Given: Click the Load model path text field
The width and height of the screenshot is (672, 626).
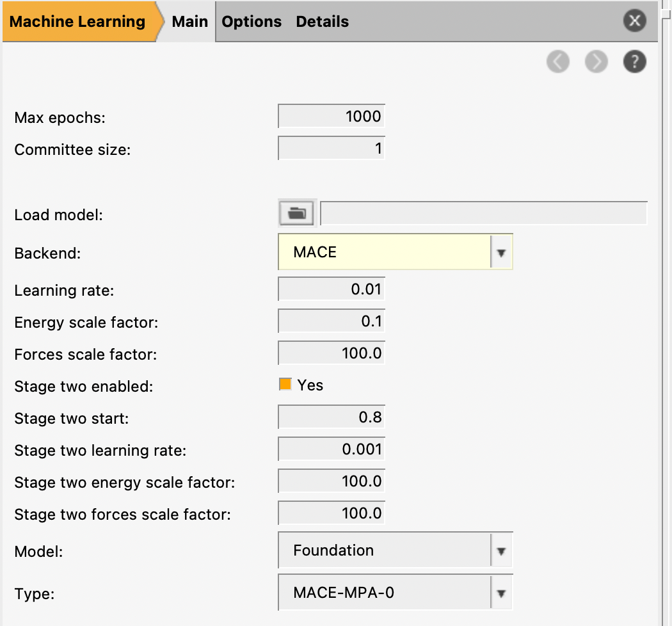Looking at the screenshot, I should [483, 214].
